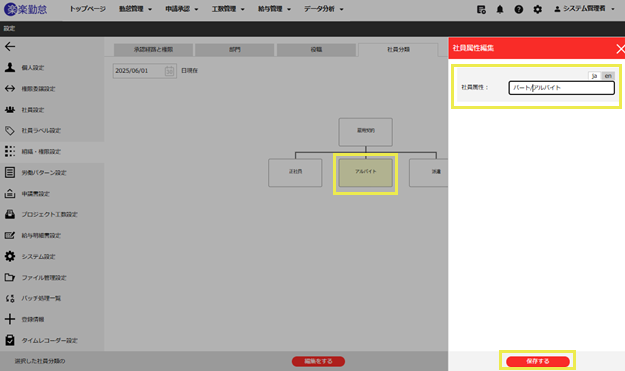625x371 pixels.
Task: Open the システム管理者 user dropdown
Action: [x=584, y=9]
